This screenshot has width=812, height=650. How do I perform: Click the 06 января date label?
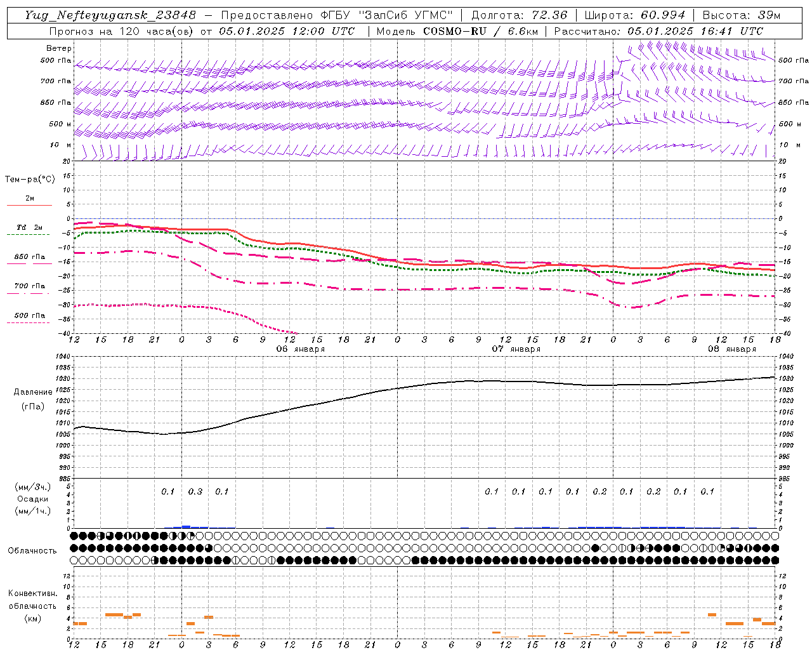coord(300,349)
